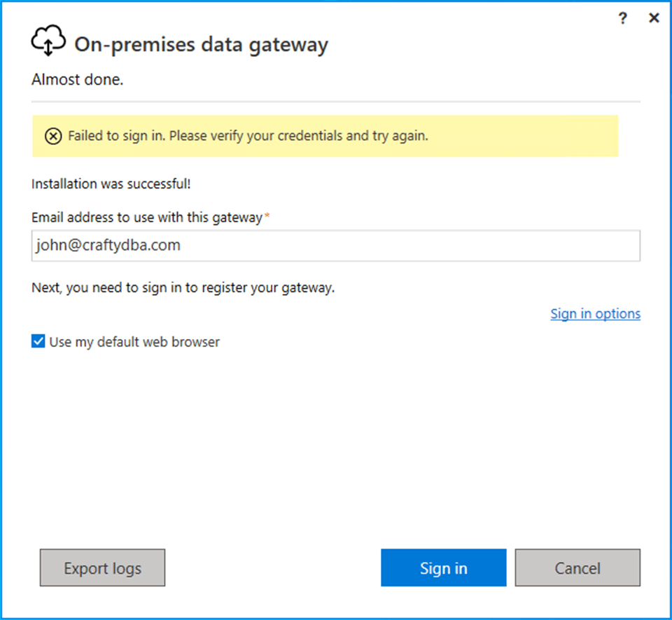Image resolution: width=672 pixels, height=620 pixels.
Task: Click the Almost done subtitle text
Action: tap(78, 80)
